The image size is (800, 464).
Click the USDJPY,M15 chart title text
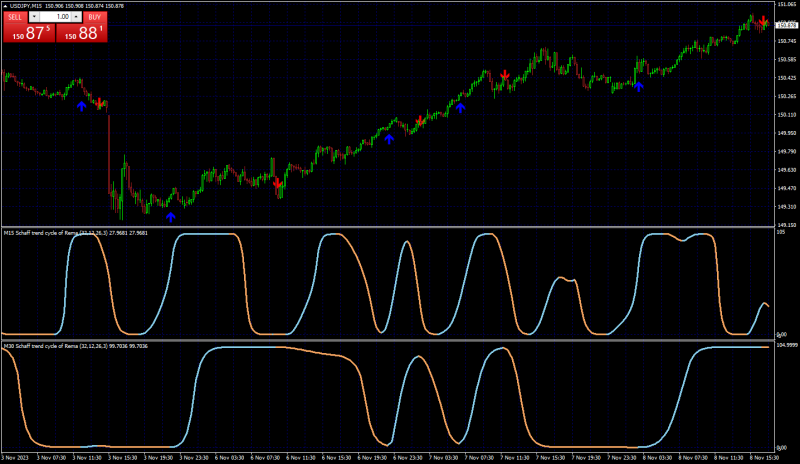[x=28, y=6]
